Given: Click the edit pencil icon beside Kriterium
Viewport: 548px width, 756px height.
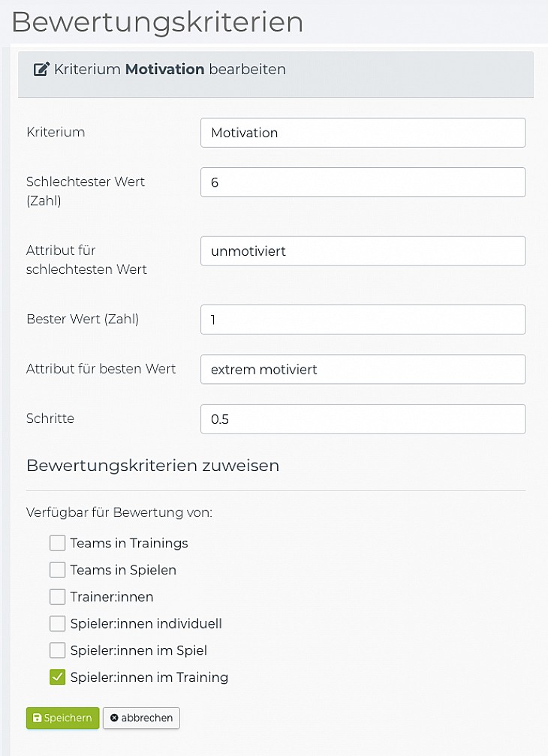Looking at the screenshot, I should (x=41, y=70).
